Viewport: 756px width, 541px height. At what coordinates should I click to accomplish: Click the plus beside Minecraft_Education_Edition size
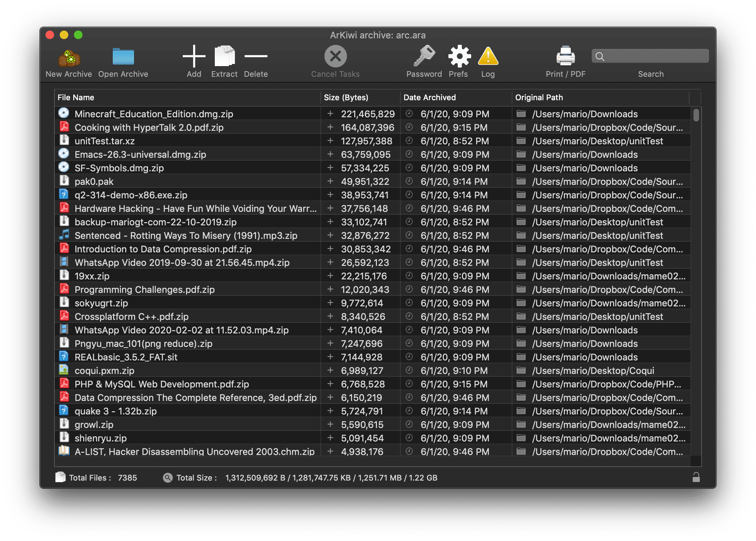(330, 114)
